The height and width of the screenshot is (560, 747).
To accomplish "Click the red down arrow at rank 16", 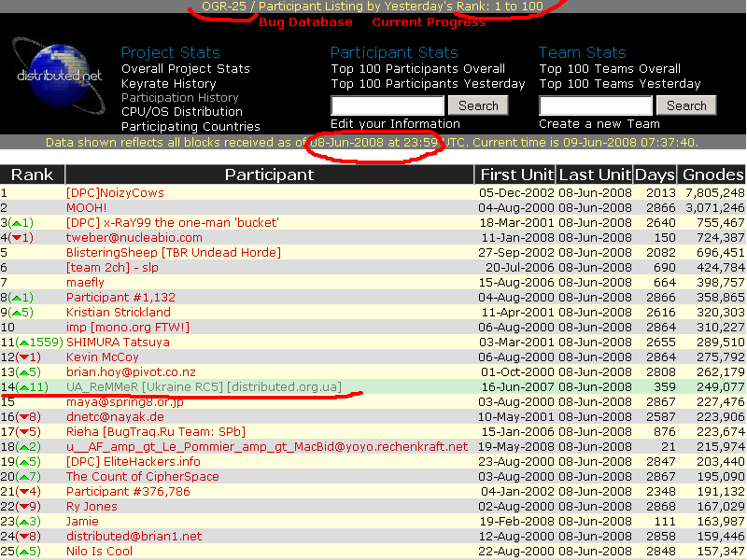I will tap(24, 417).
